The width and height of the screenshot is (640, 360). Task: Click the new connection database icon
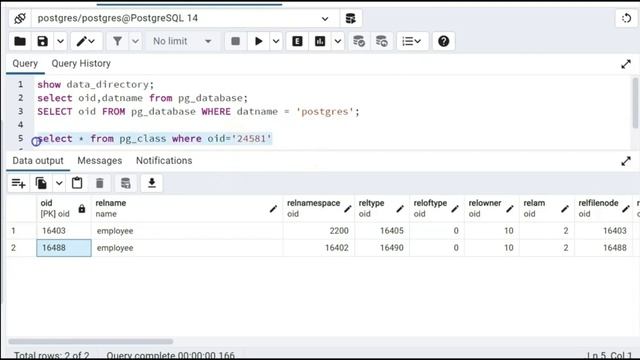coord(351,18)
